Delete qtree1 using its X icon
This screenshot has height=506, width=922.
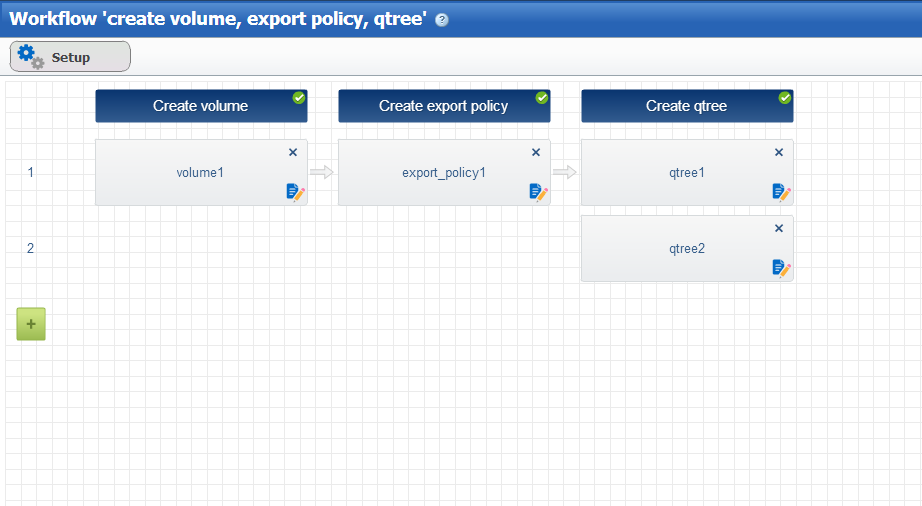(x=779, y=152)
